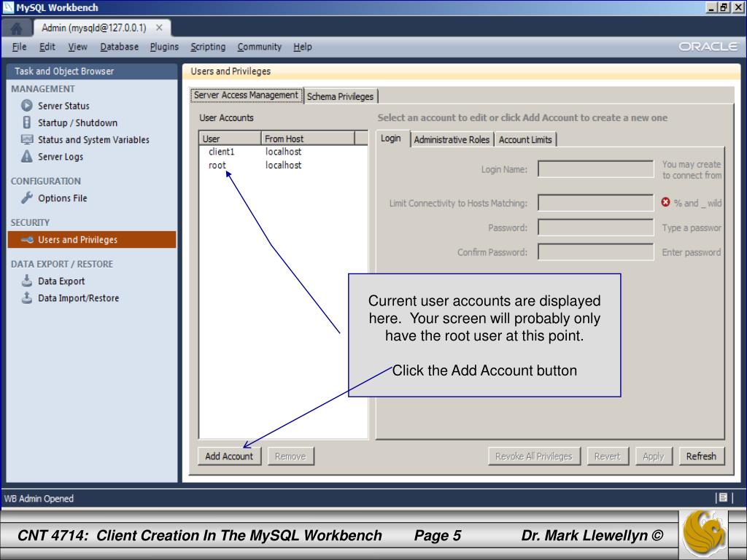This screenshot has width=747, height=560.
Task: Click the User column header
Action: (230, 139)
